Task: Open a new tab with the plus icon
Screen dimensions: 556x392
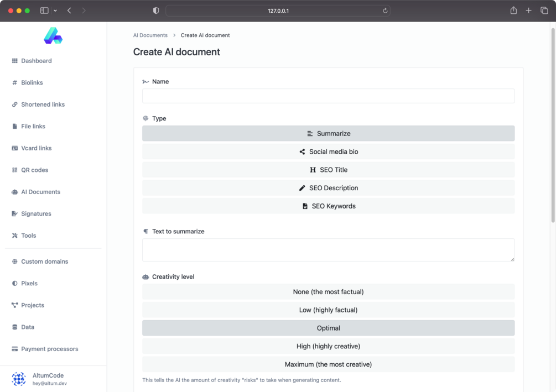Action: 529,11
